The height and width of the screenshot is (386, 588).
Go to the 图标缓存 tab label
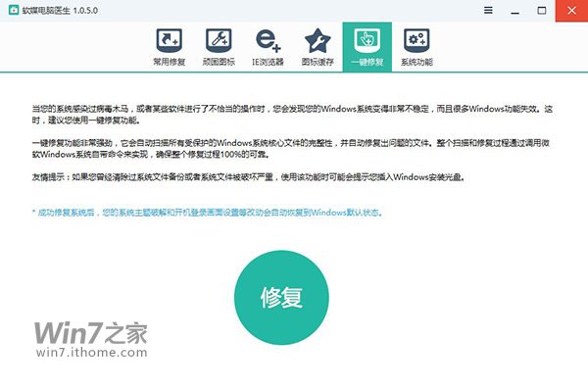(318, 62)
